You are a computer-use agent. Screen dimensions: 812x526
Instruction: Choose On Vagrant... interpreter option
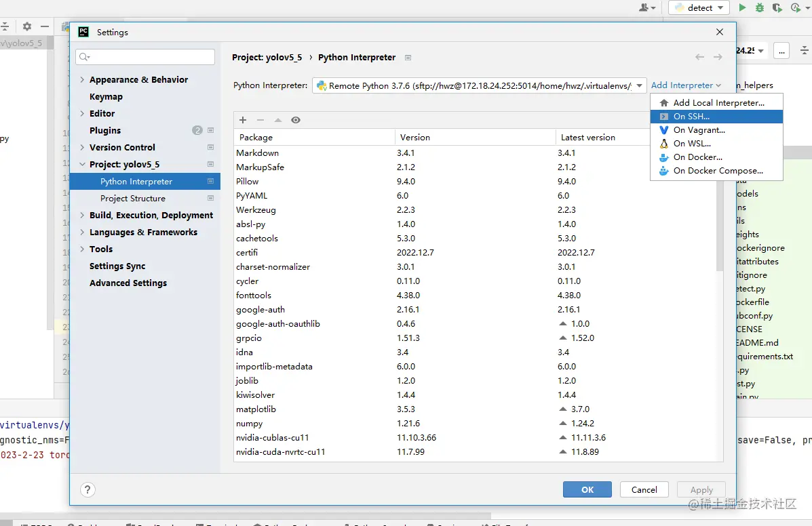(716, 130)
